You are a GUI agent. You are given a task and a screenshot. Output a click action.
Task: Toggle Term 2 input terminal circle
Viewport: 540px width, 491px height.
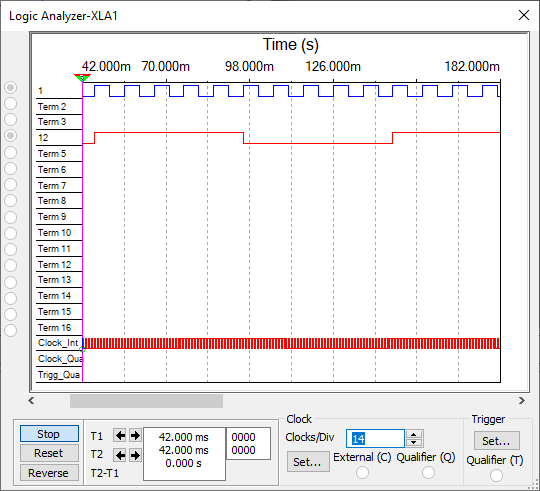[11, 103]
